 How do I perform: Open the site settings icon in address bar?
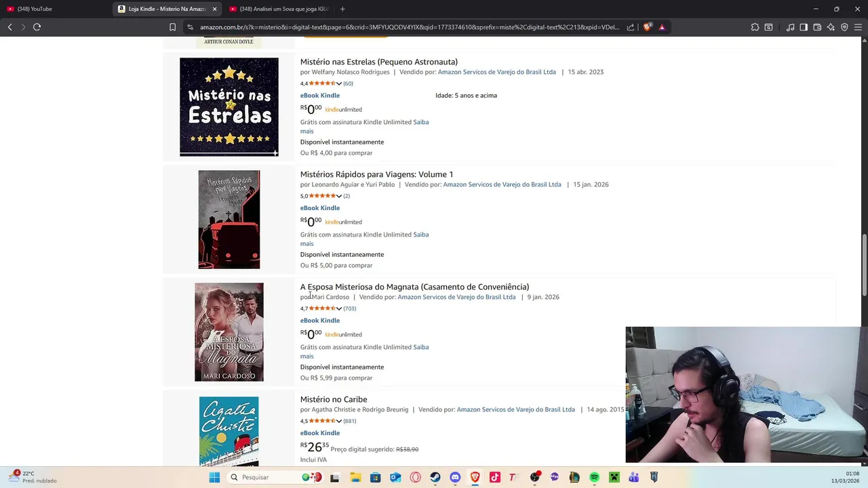[x=191, y=27]
